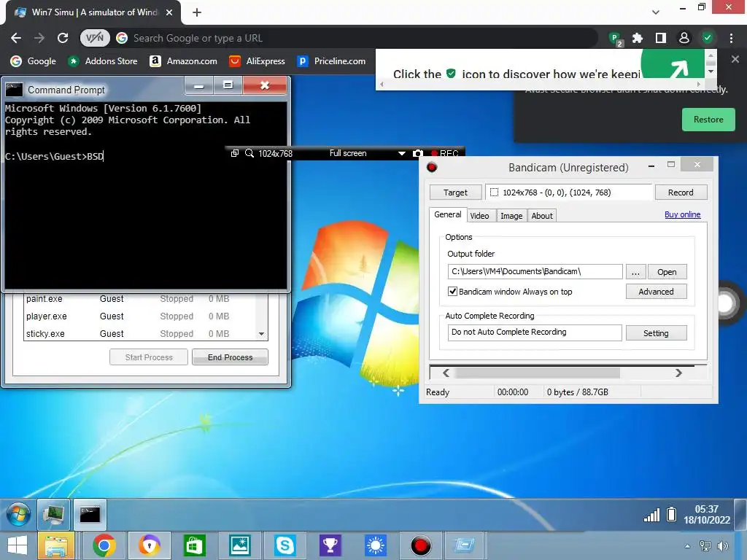Screen dimensions: 747x560
Task: Open Advanced options in Bandicam
Action: pos(656,292)
